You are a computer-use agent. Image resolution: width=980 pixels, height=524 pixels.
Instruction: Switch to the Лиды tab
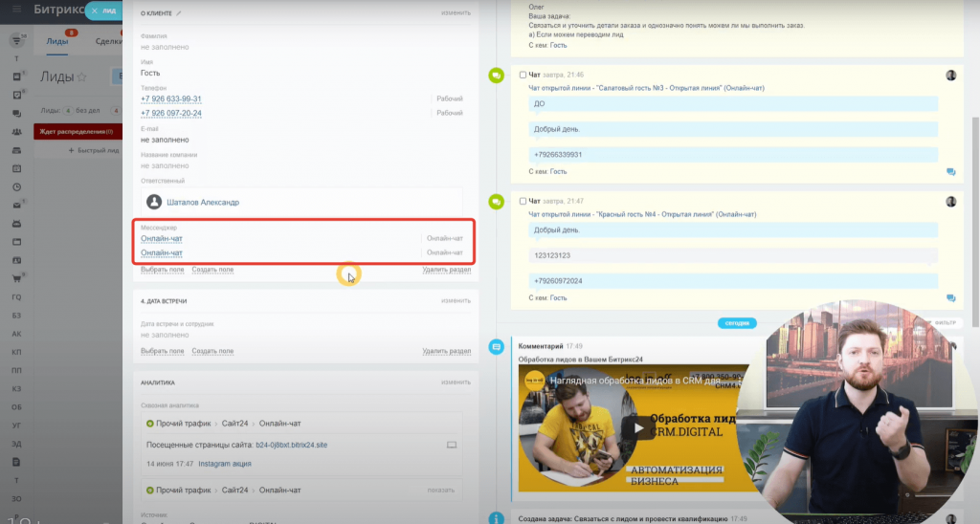[x=56, y=41]
